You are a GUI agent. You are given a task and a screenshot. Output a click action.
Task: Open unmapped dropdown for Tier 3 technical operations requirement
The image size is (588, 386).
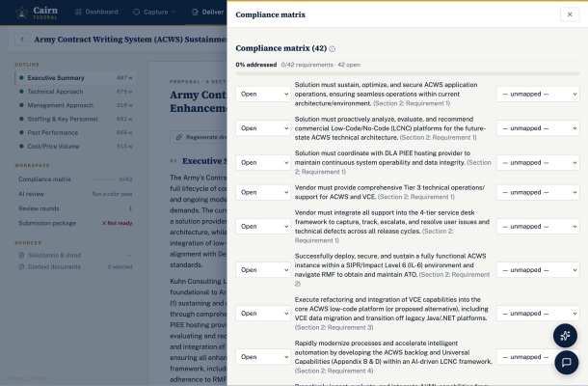tap(538, 192)
